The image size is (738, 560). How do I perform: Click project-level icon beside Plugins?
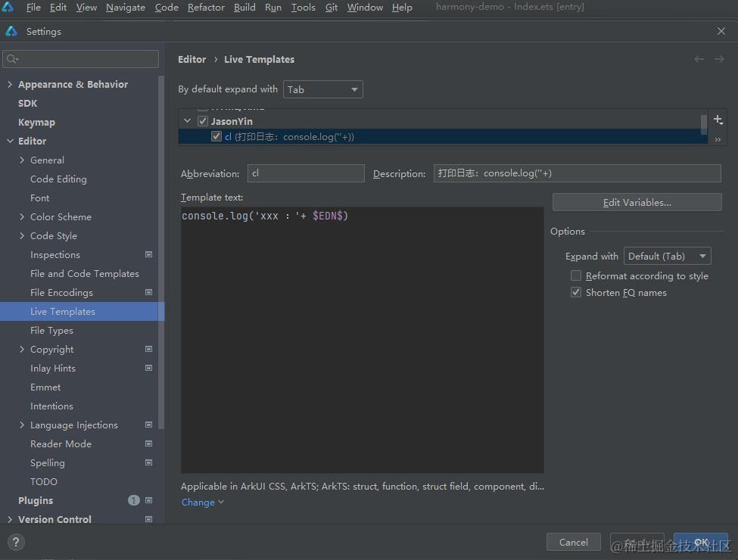tap(148, 500)
